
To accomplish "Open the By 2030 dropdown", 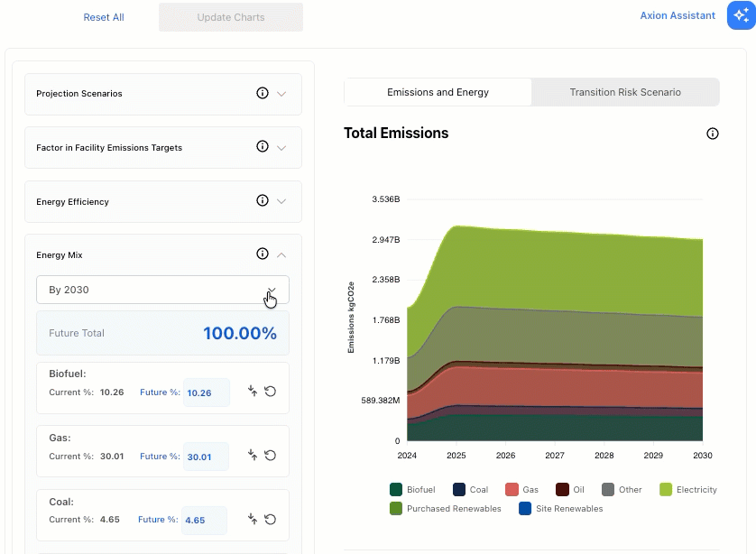I will tap(163, 290).
